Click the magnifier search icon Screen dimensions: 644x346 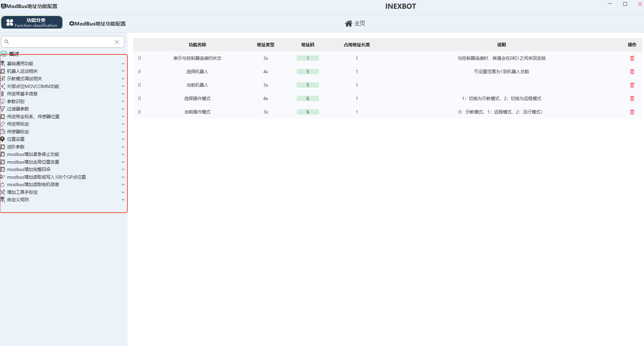coord(7,42)
